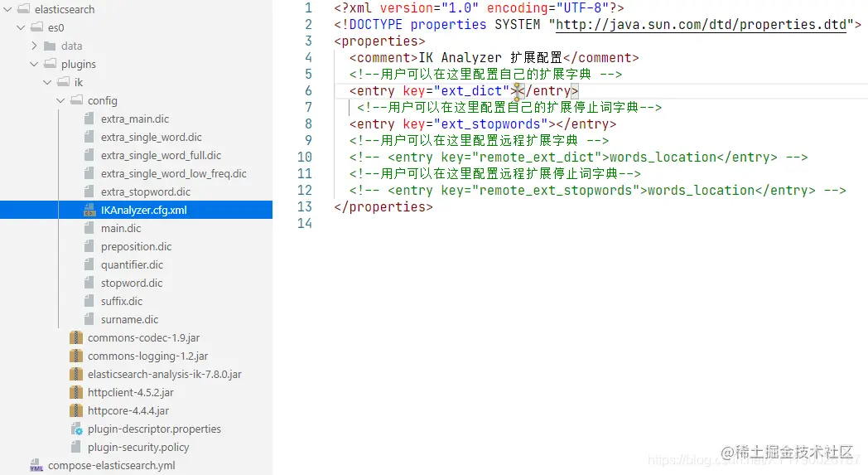Click the ext_stopwords key value text
The width and height of the screenshot is (868, 475).
[490, 124]
